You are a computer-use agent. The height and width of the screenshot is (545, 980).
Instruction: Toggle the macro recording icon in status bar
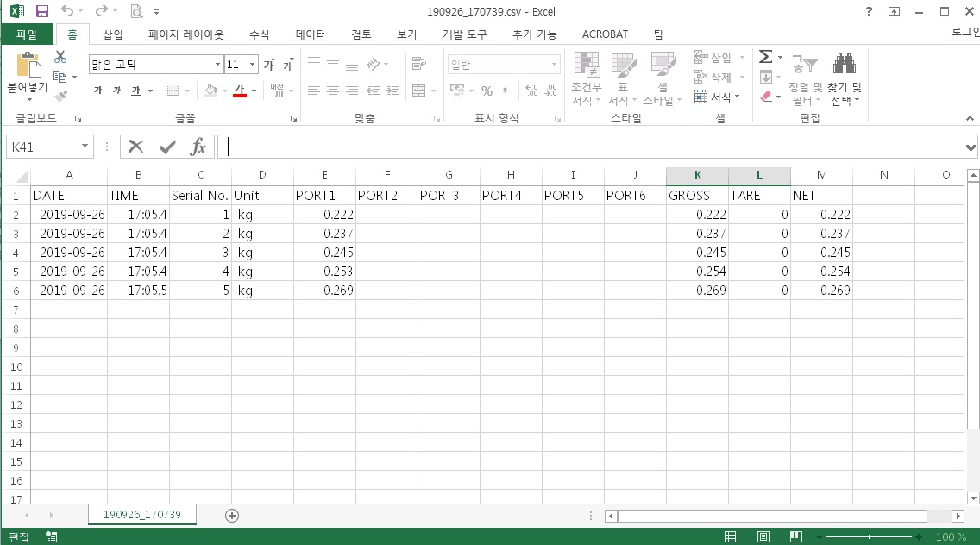[x=52, y=537]
